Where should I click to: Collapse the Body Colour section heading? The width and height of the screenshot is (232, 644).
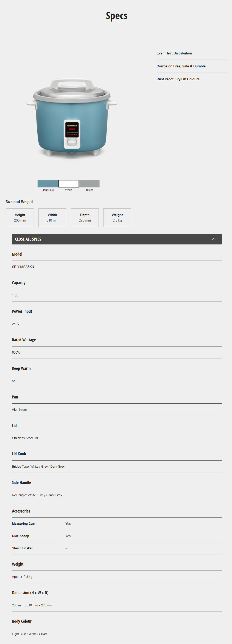[x=22, y=621]
